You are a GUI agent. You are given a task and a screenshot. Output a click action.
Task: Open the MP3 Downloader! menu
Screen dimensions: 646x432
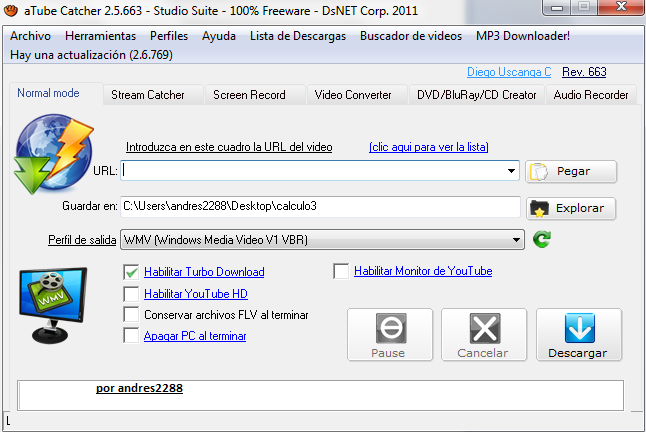click(x=523, y=36)
